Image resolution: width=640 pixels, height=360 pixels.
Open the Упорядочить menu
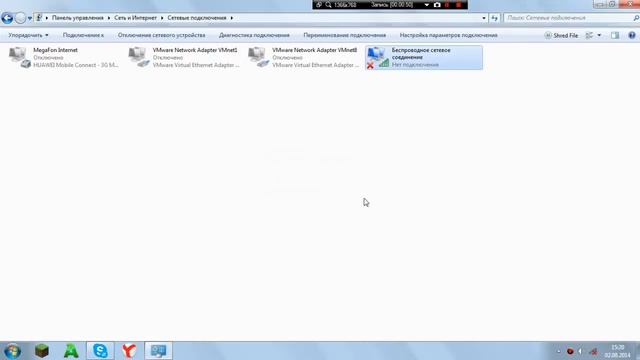pyautogui.click(x=28, y=36)
